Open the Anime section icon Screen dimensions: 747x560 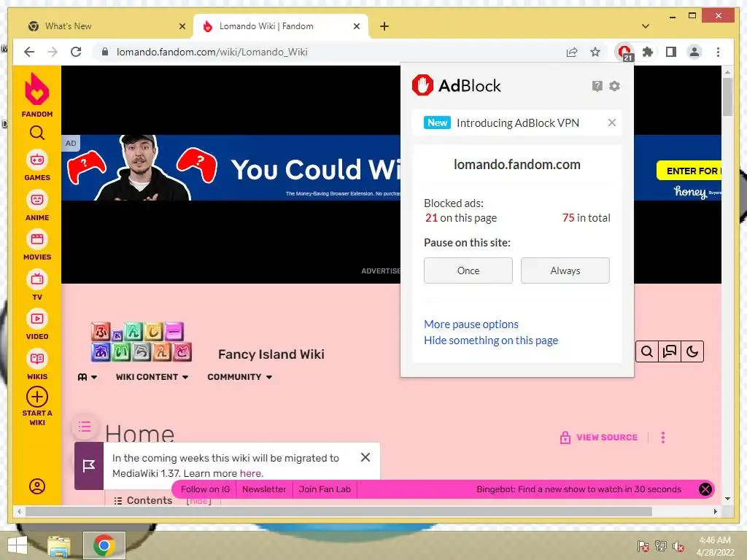[x=37, y=200]
